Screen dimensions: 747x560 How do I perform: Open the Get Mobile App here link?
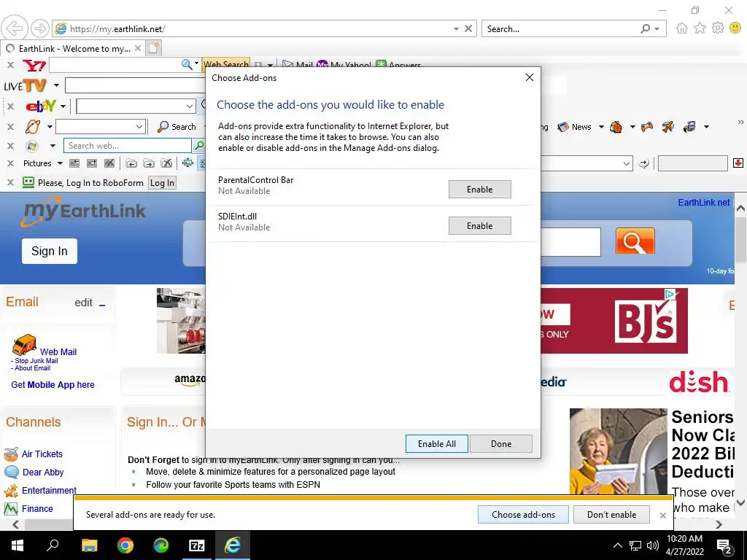coord(53,385)
